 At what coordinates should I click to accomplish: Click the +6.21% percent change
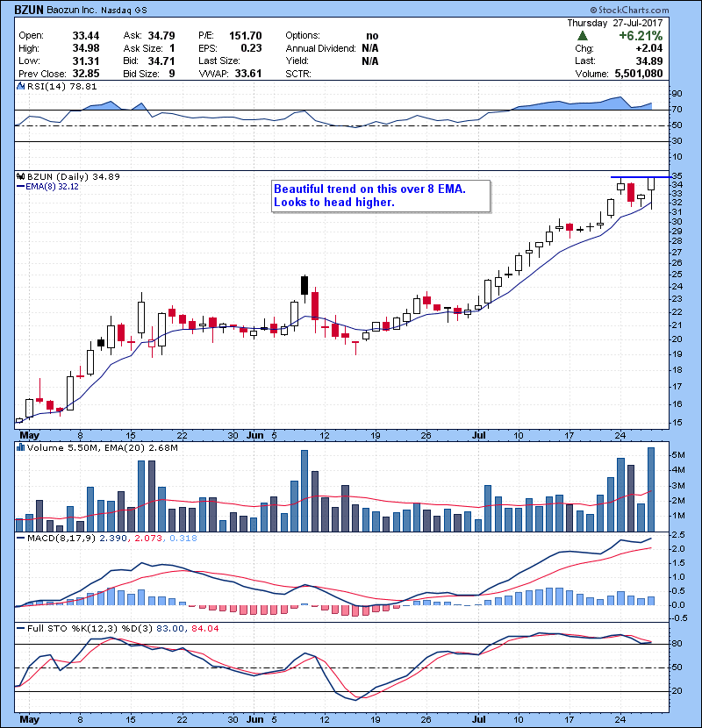pos(641,36)
